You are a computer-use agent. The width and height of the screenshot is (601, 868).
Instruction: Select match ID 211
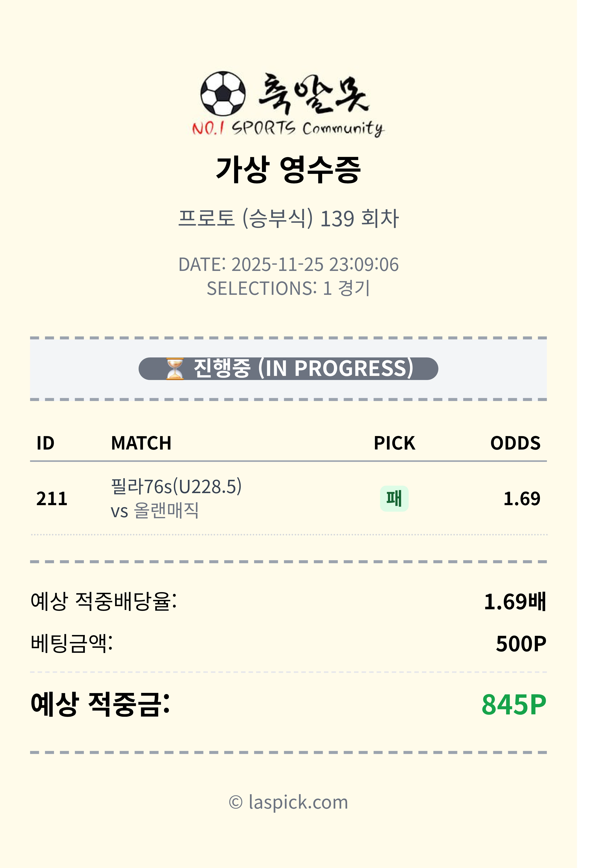click(x=52, y=498)
